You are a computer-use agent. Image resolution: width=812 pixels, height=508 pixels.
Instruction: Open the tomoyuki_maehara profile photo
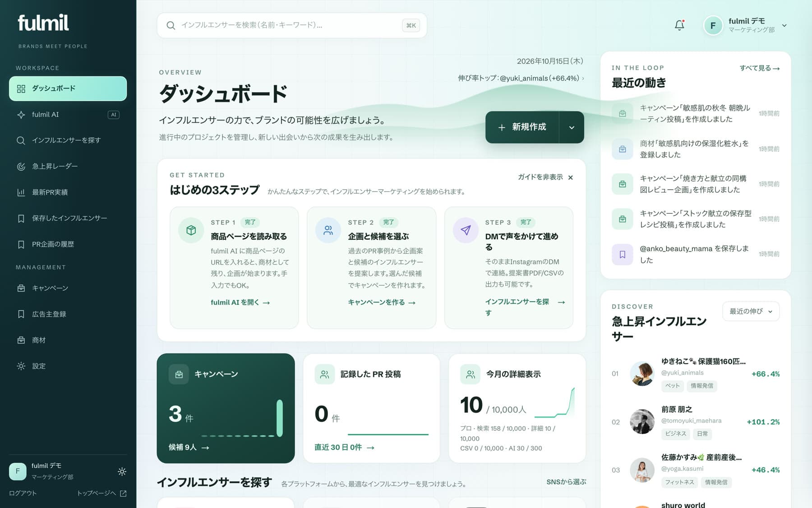click(x=642, y=422)
